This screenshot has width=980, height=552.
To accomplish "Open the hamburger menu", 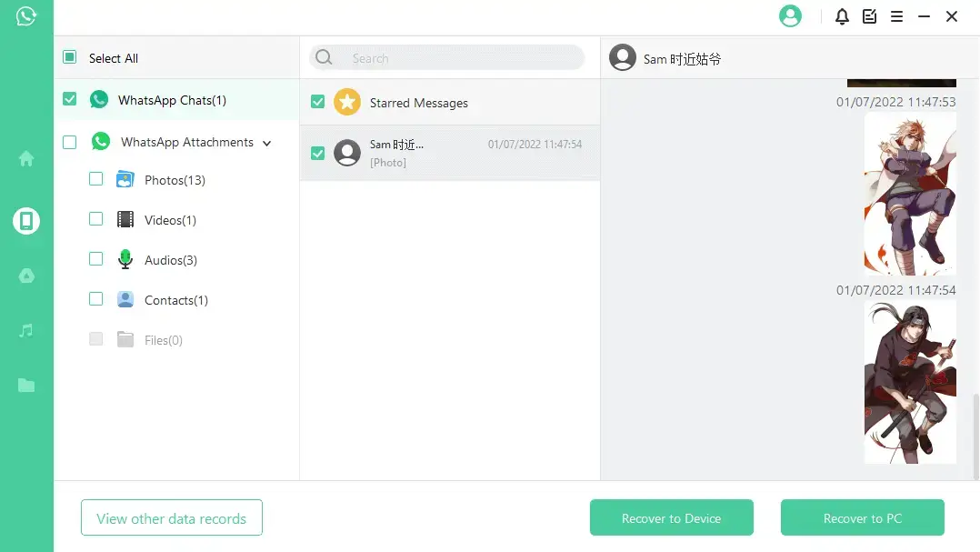I will click(x=897, y=15).
